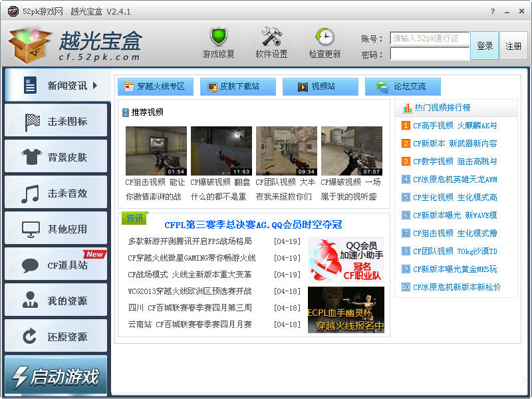Image resolution: width=532 pixels, height=399 pixels.
Task: Play the 11:53 video thumbnail
Action: (221, 151)
